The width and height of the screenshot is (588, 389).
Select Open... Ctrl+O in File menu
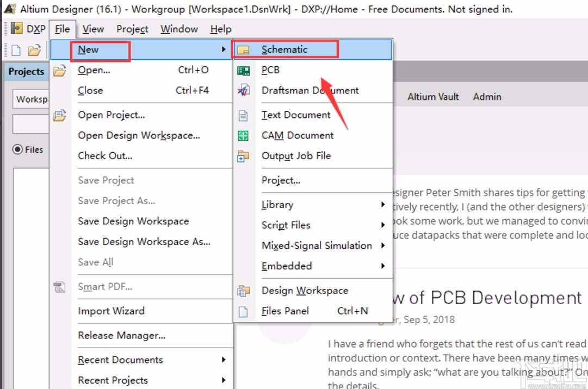[x=141, y=70]
